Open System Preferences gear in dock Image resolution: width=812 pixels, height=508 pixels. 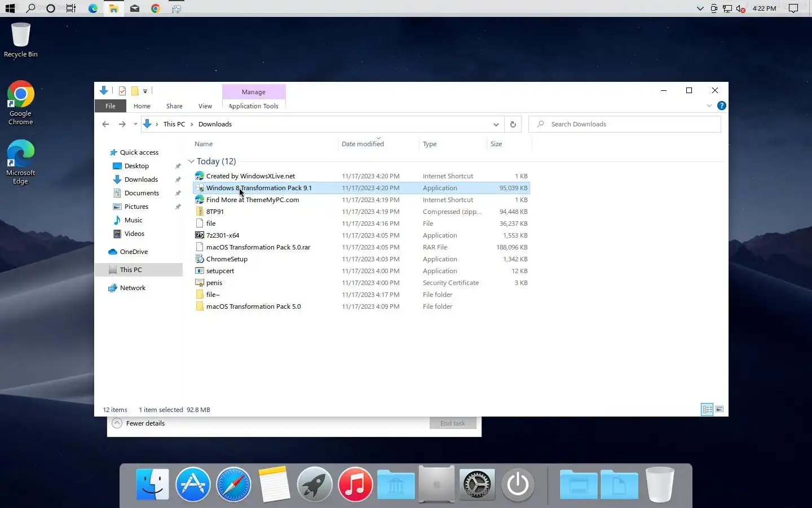coord(477,484)
